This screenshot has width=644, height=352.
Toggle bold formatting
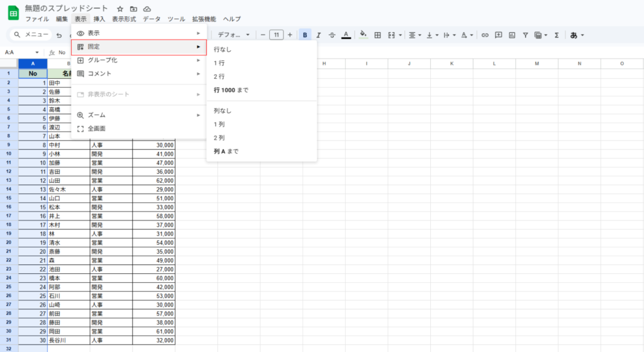coord(305,35)
